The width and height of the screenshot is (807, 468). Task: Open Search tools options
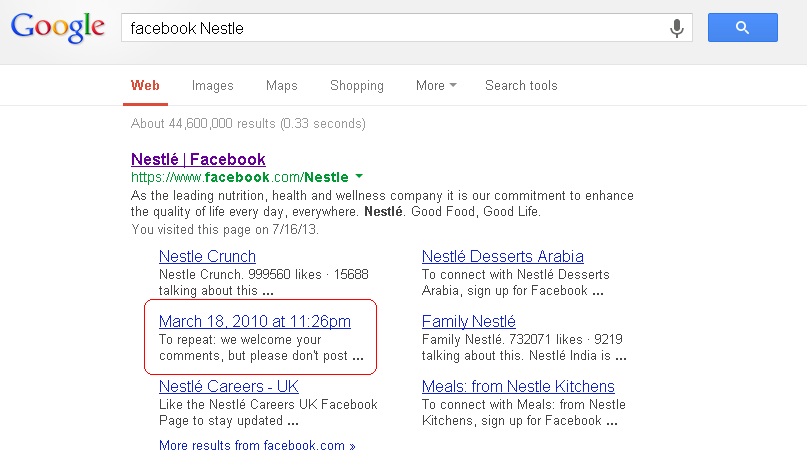pos(521,85)
